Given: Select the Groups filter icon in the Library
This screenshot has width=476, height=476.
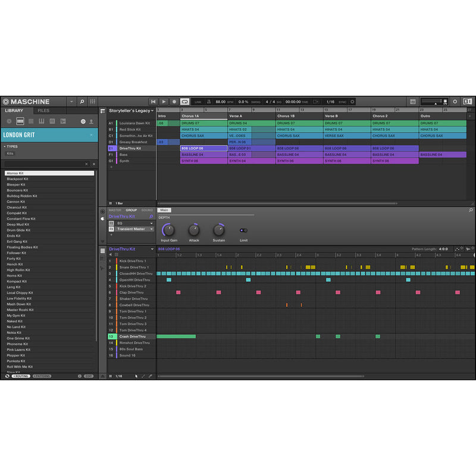Looking at the screenshot, I should [20, 121].
